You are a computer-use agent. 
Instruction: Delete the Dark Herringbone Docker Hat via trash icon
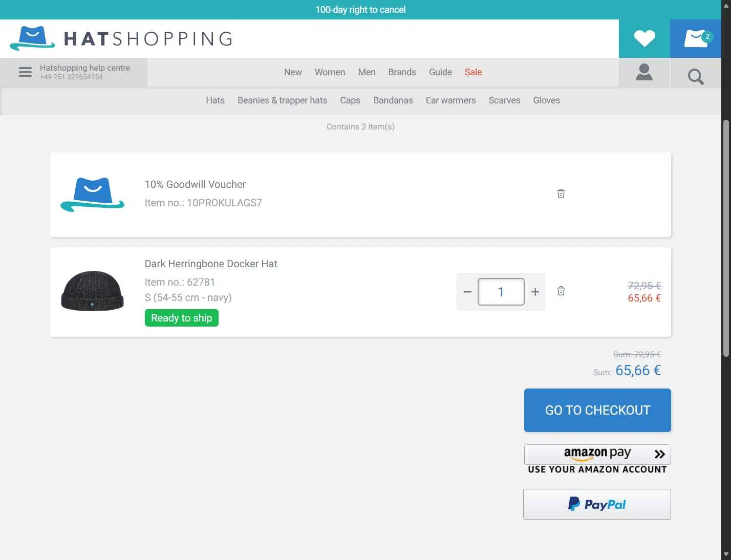click(561, 291)
